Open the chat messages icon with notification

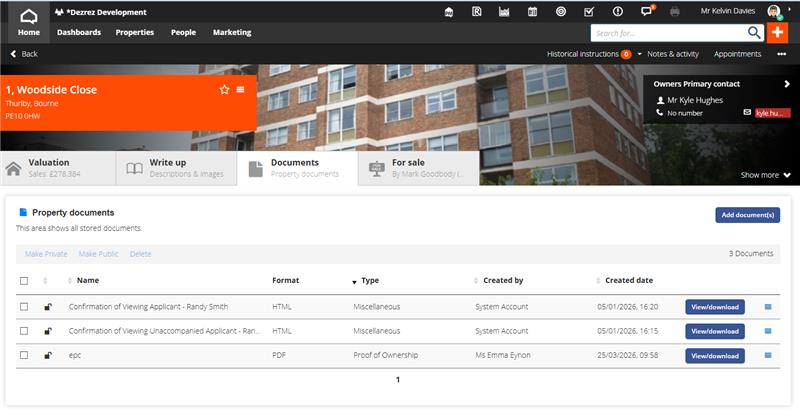[647, 11]
